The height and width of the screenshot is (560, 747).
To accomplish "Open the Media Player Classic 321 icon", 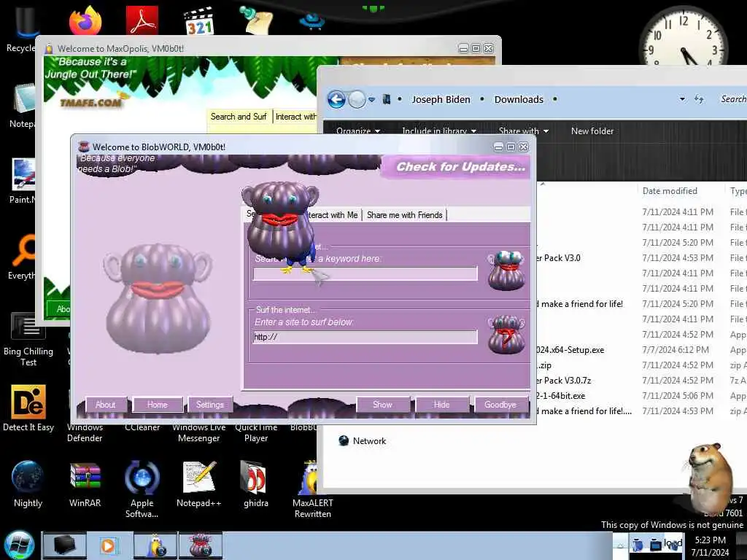I will [198, 21].
